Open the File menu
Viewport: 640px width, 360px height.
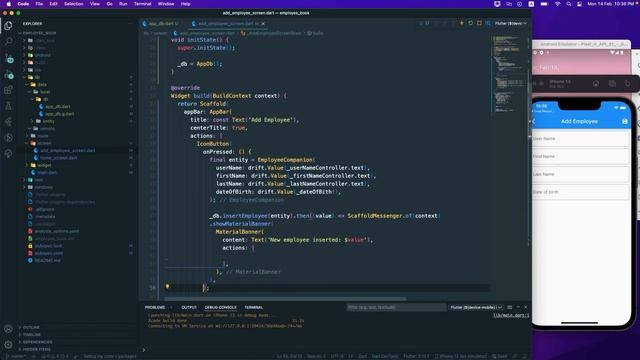click(39, 4)
